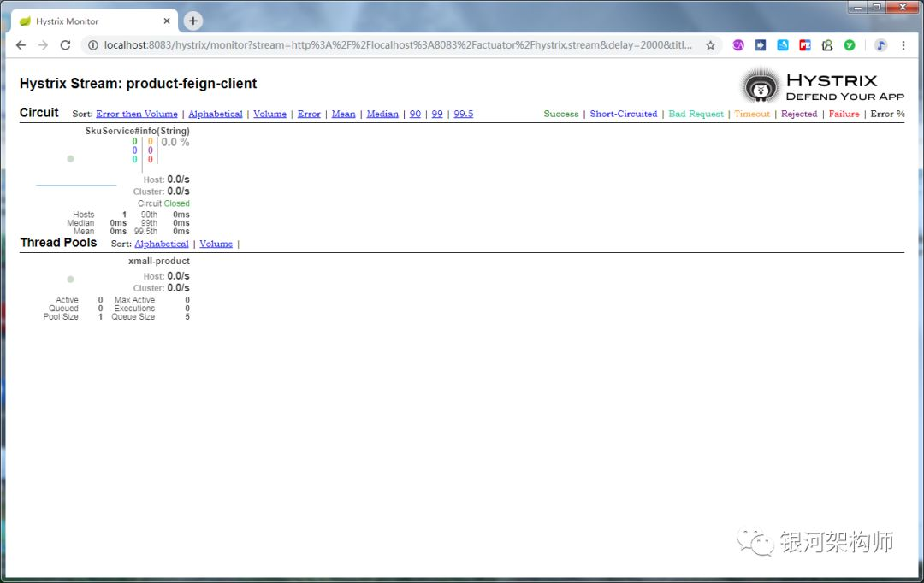Sort thread pools Alphabetical
Image resolution: width=924 pixels, height=583 pixels.
click(162, 244)
